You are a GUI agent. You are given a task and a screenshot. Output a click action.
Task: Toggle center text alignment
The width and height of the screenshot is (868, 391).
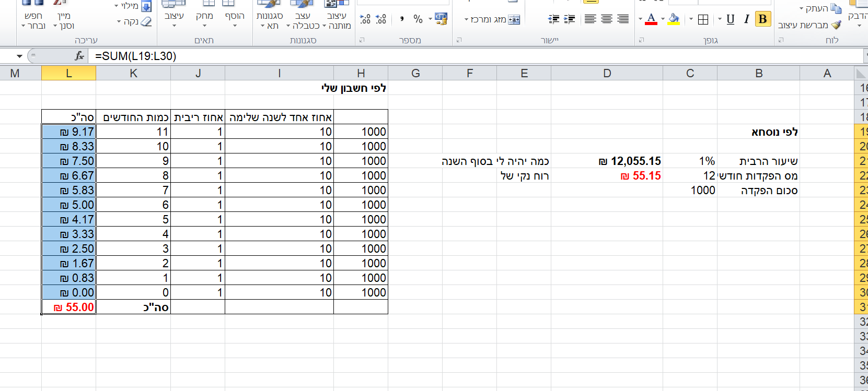pos(607,19)
